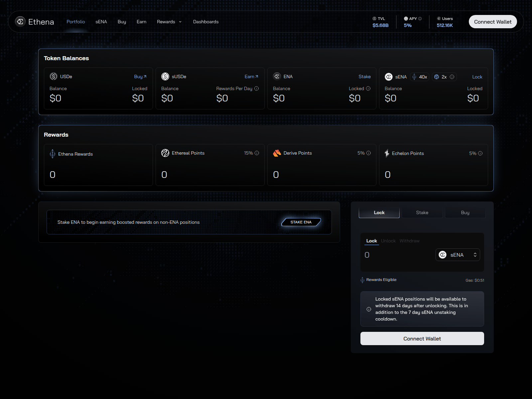The height and width of the screenshot is (399, 532).
Task: Open the APY info icon in header
Action: point(420,19)
